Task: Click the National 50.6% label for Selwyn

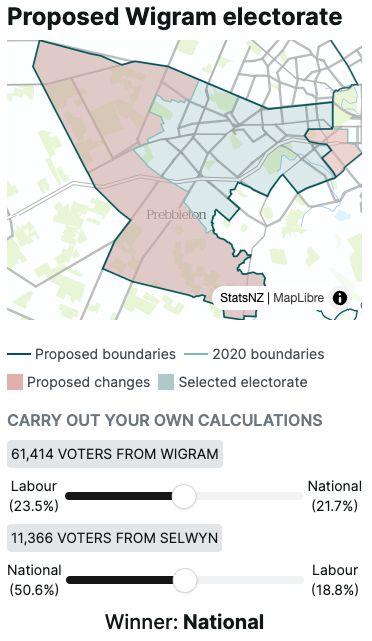Action: point(34,580)
